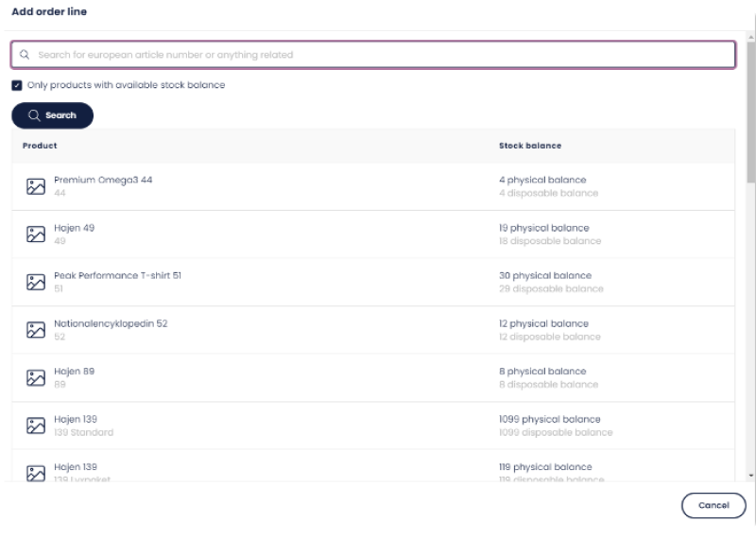Click Nationalencyklopedin 52 image placeholder icon
Screen dimensions: 756x539
[x=36, y=330]
